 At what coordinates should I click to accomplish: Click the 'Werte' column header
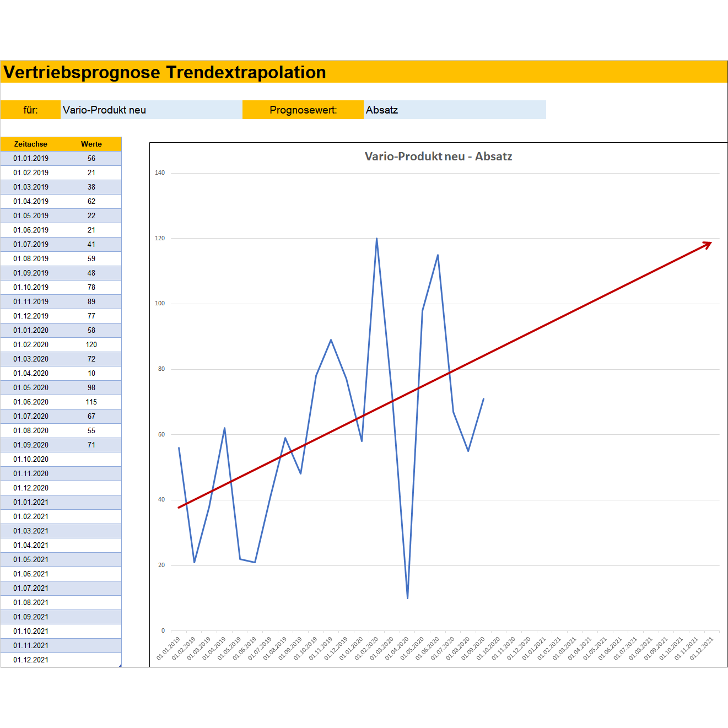(91, 144)
